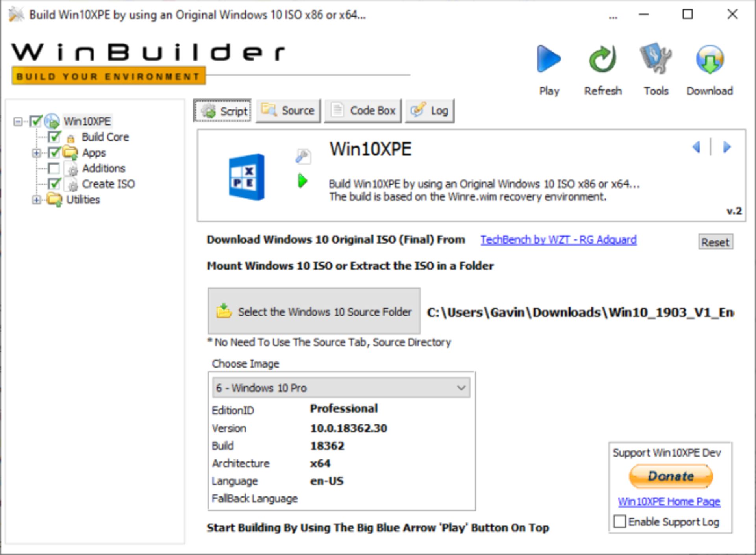The image size is (756, 555).
Task: Tick the Enable Support Log checkbox
Action: tap(620, 522)
